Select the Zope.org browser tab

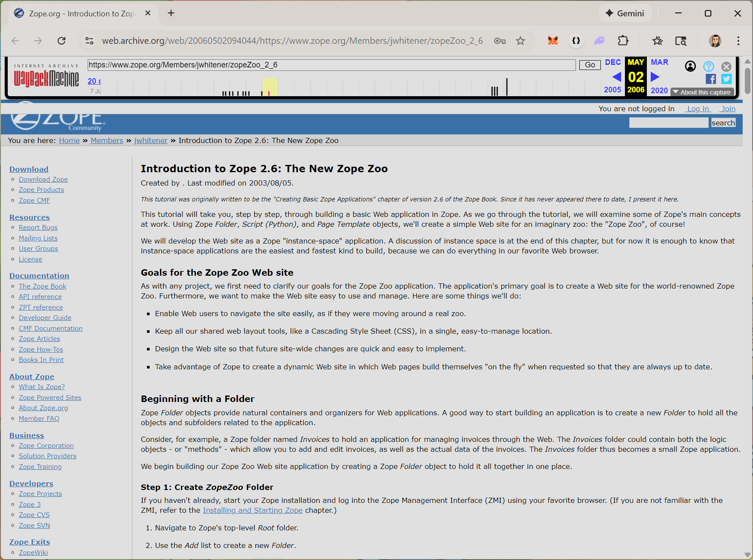click(x=82, y=14)
